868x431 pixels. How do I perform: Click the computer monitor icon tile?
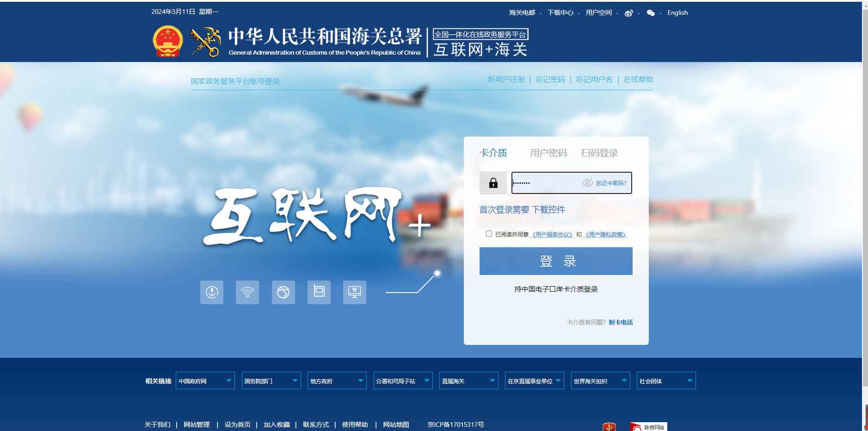tap(354, 292)
